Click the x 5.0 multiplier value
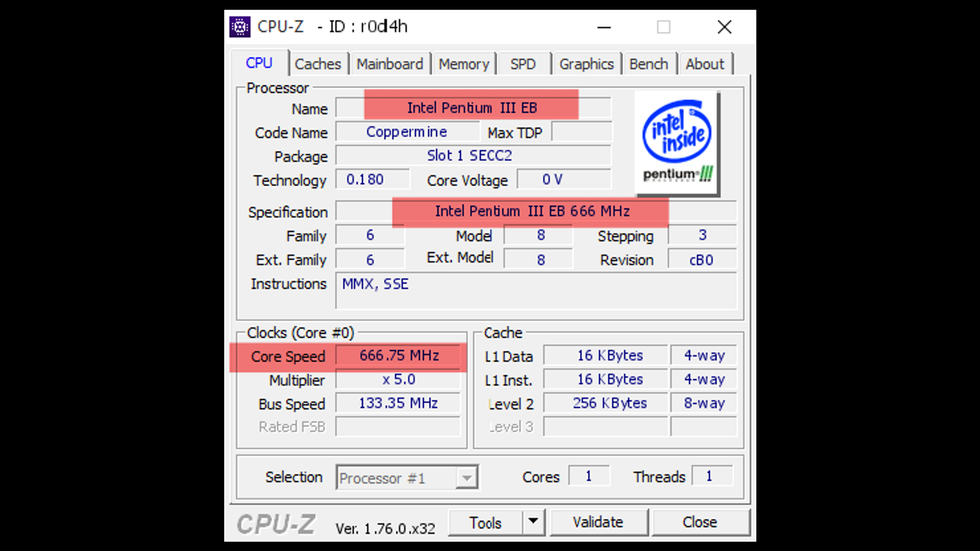This screenshot has height=551, width=980. [x=399, y=380]
